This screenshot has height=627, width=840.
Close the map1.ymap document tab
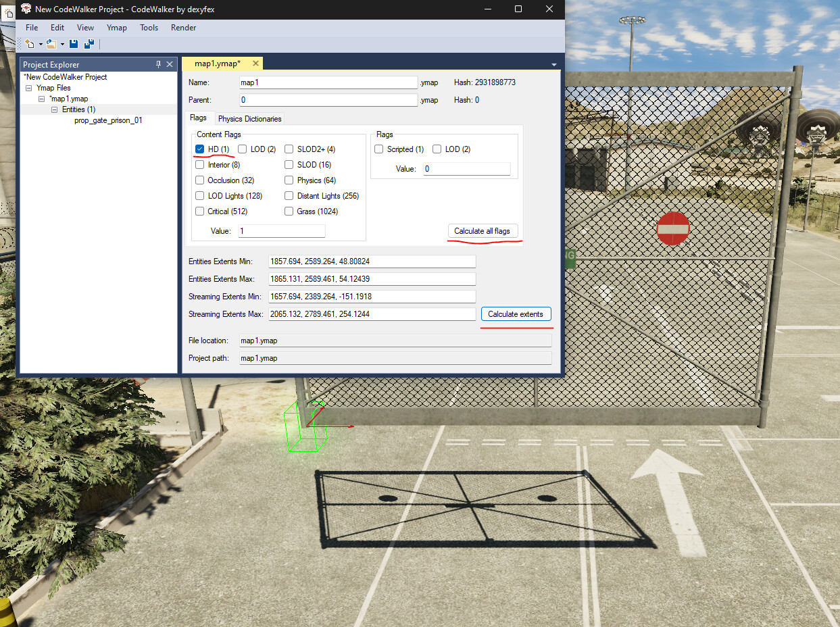pyautogui.click(x=255, y=64)
